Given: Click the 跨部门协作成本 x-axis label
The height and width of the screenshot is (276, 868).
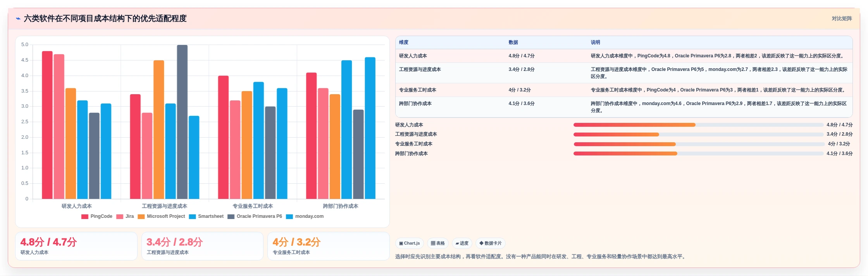Looking at the screenshot, I should (341, 206).
